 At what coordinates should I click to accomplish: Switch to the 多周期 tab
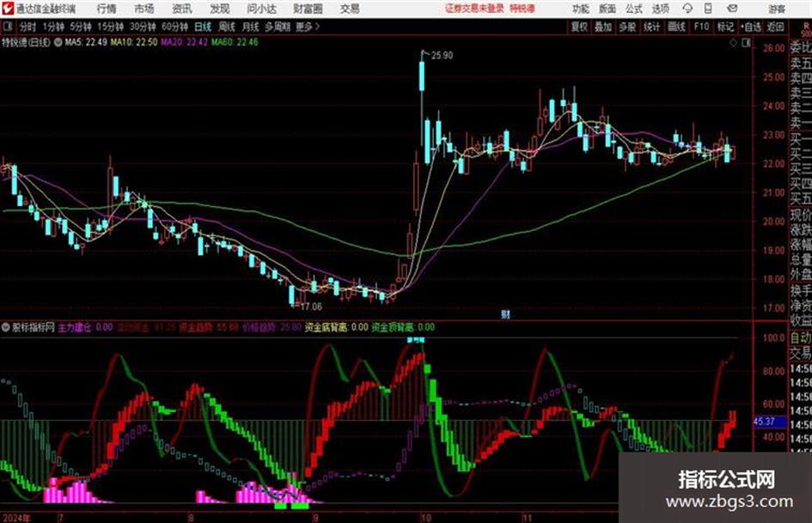point(278,27)
